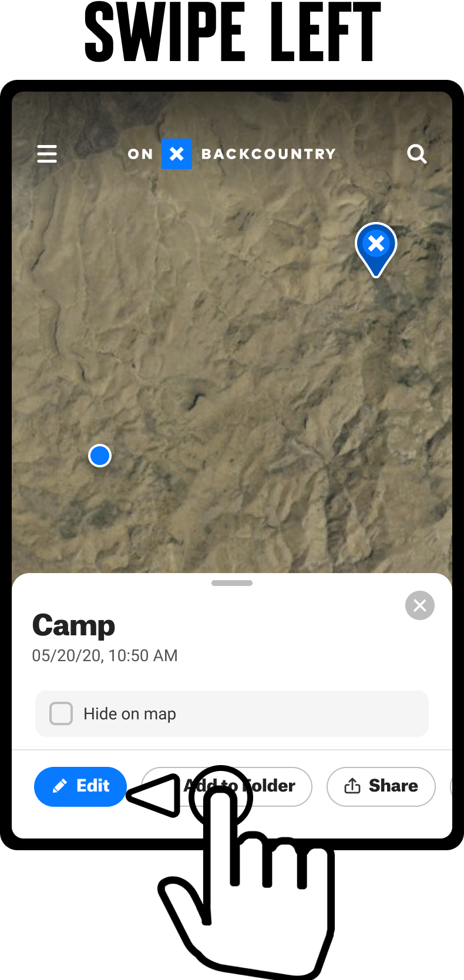Click the share arrow icon
Screen dimensions: 464x980
[x=352, y=786]
